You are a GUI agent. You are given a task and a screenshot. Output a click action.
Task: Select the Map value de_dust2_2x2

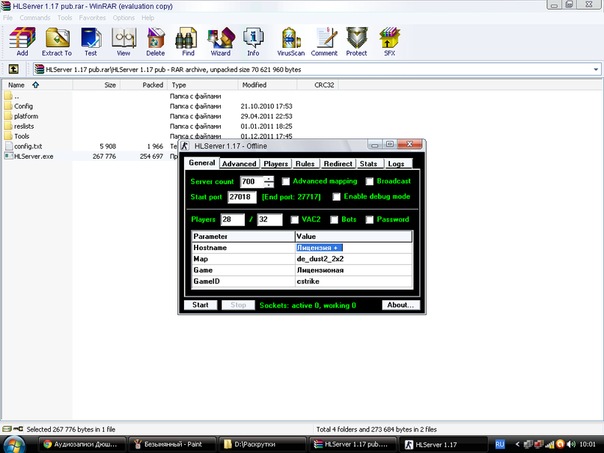pyautogui.click(x=354, y=259)
